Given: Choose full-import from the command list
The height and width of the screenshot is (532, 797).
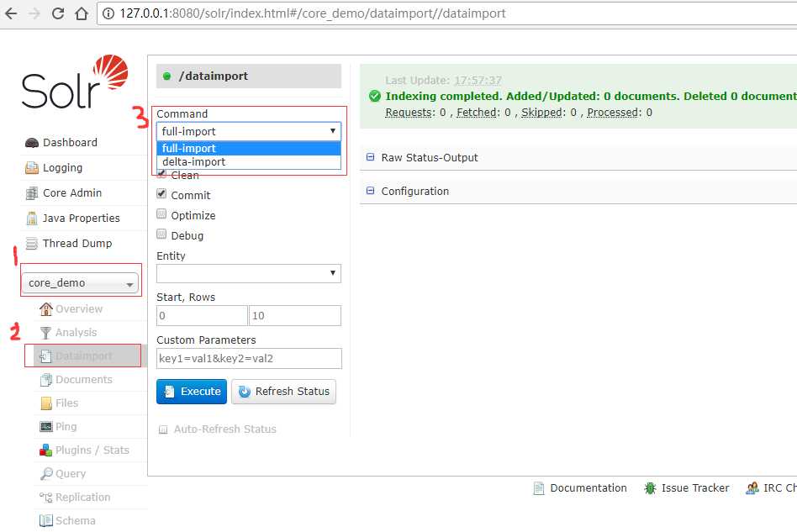Looking at the screenshot, I should 249,149.
